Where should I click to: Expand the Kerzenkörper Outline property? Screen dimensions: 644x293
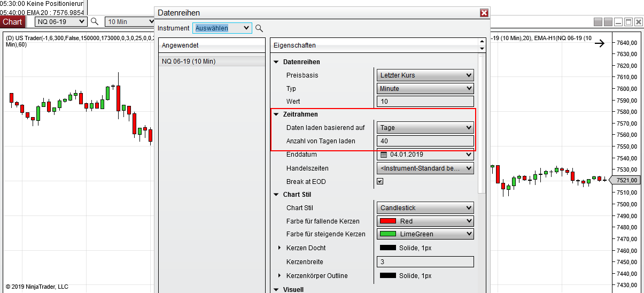point(280,276)
